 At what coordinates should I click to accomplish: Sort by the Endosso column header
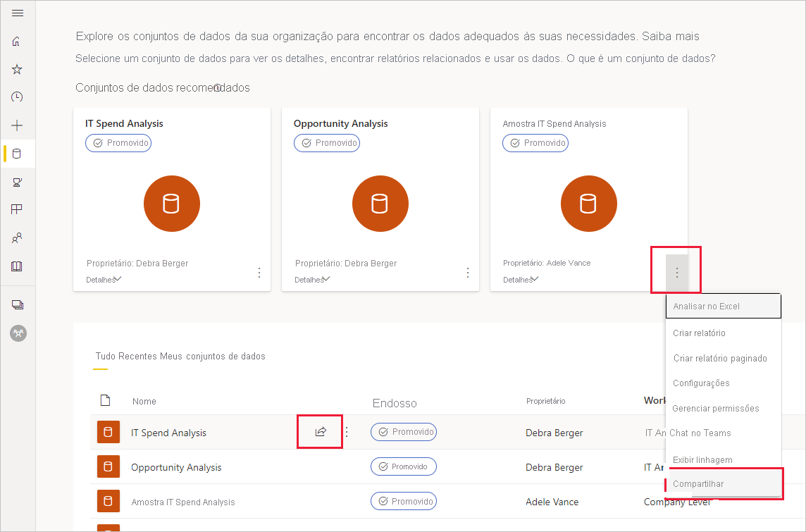[395, 404]
